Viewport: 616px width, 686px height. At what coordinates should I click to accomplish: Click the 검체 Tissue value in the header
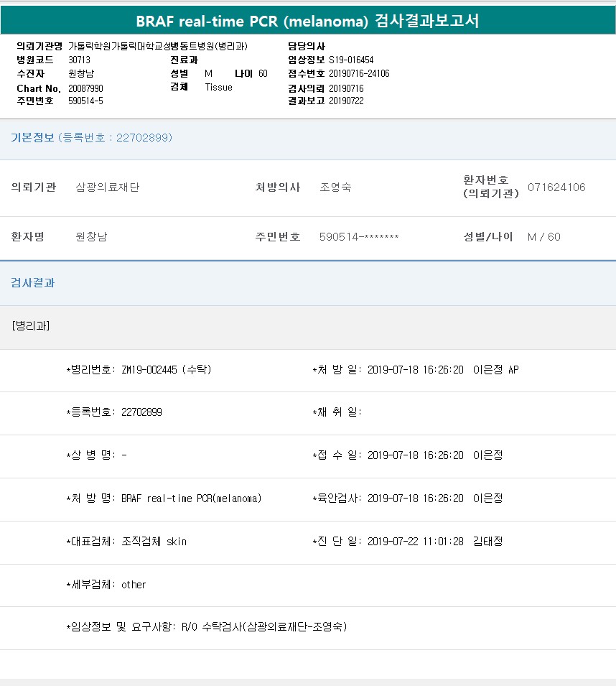(219, 88)
